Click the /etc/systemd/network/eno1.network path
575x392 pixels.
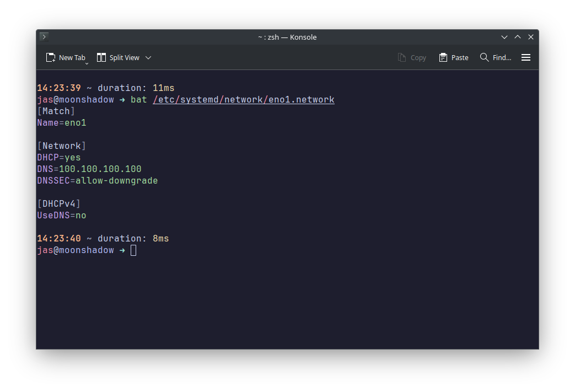[x=243, y=100]
